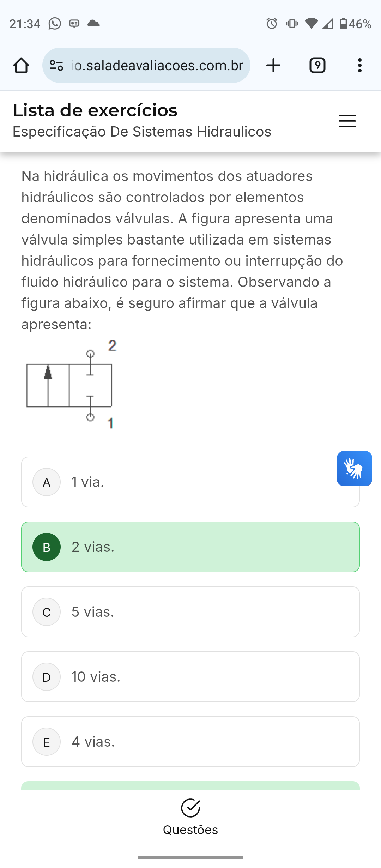This screenshot has height=868, width=381.
Task: Select option B circle, 2 vias
Action: click(x=47, y=547)
